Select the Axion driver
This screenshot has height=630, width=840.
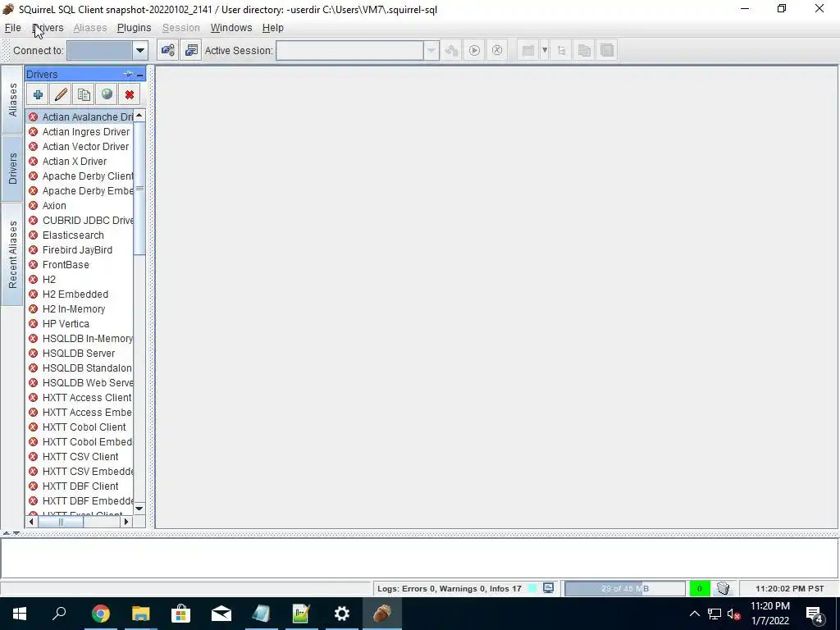pos(80,206)
